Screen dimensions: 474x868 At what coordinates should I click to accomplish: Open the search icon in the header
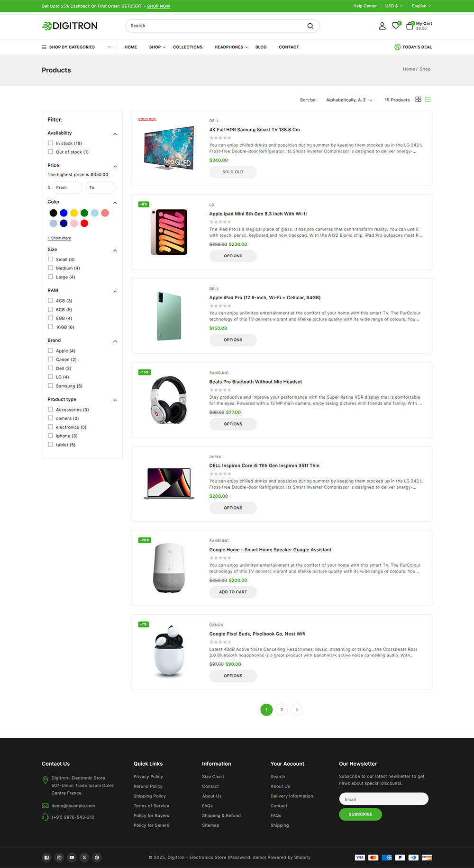[x=310, y=26]
